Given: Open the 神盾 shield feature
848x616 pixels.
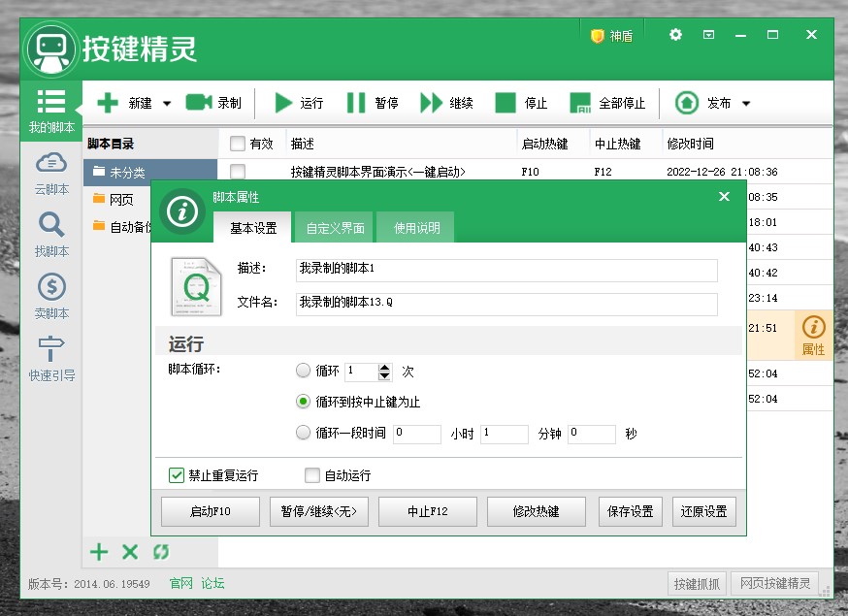Looking at the screenshot, I should click(611, 36).
